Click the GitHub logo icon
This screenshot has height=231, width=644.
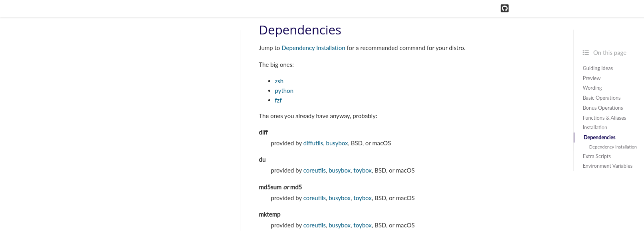click(504, 8)
